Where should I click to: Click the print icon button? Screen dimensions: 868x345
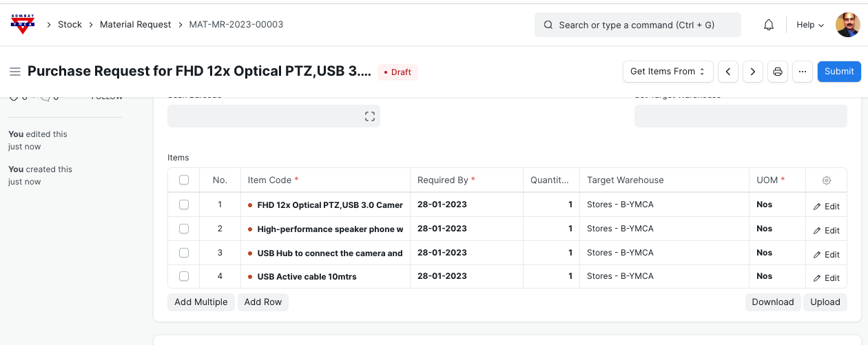(778, 72)
